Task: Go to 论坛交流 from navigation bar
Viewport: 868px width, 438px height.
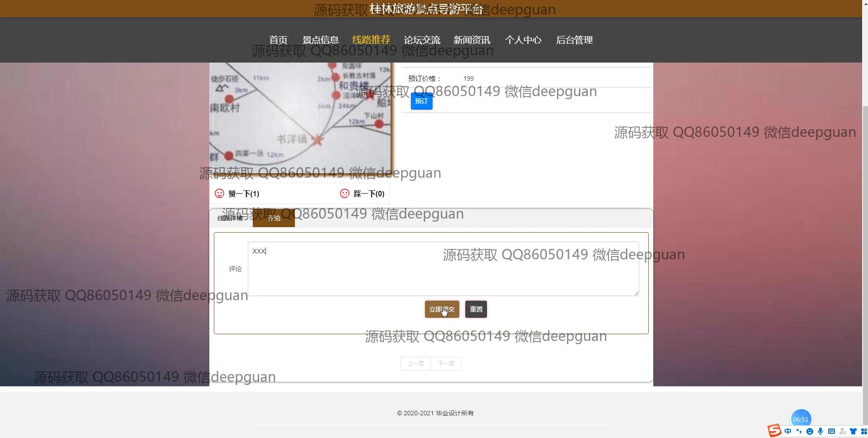Action: point(422,40)
